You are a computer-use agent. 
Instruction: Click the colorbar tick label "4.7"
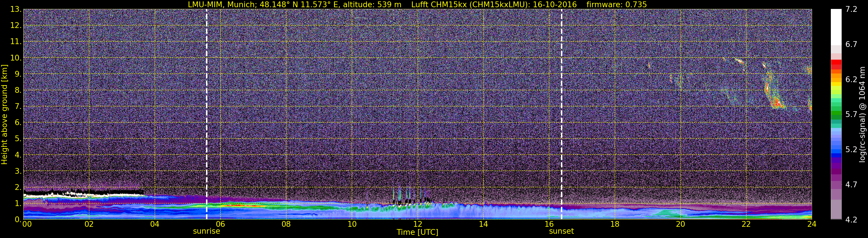[x=851, y=185]
